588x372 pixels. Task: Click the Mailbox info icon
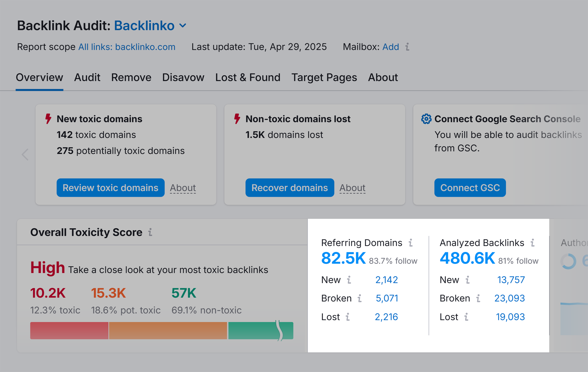[x=407, y=47]
